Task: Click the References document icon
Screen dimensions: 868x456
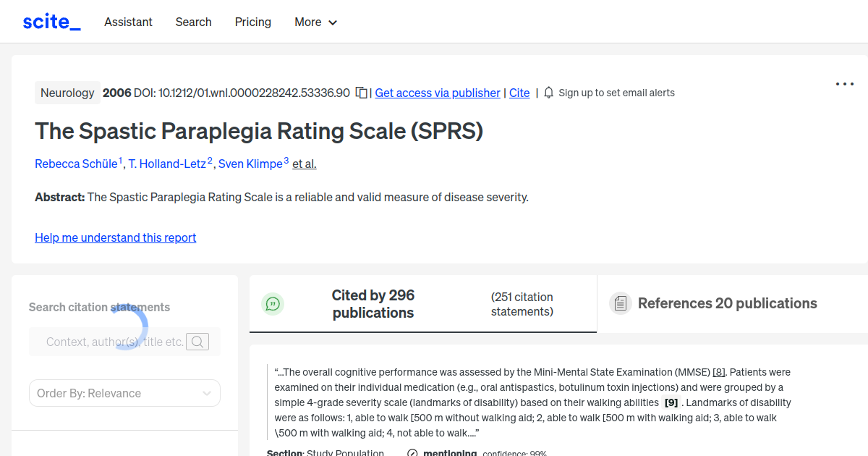Action: click(621, 303)
